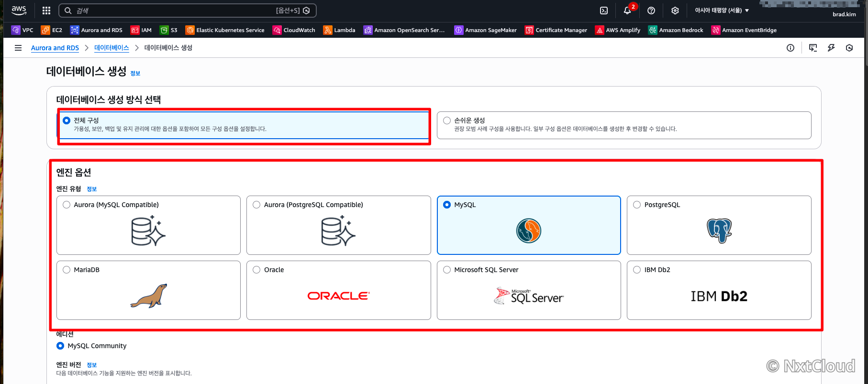Open the Lambda shortcut
868x384 pixels.
click(x=339, y=30)
